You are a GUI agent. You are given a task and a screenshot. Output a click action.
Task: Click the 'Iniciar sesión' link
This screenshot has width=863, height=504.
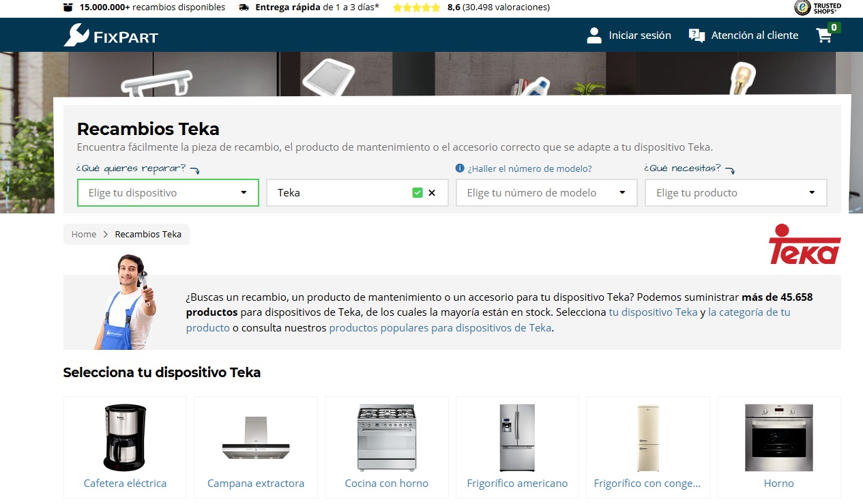[639, 35]
